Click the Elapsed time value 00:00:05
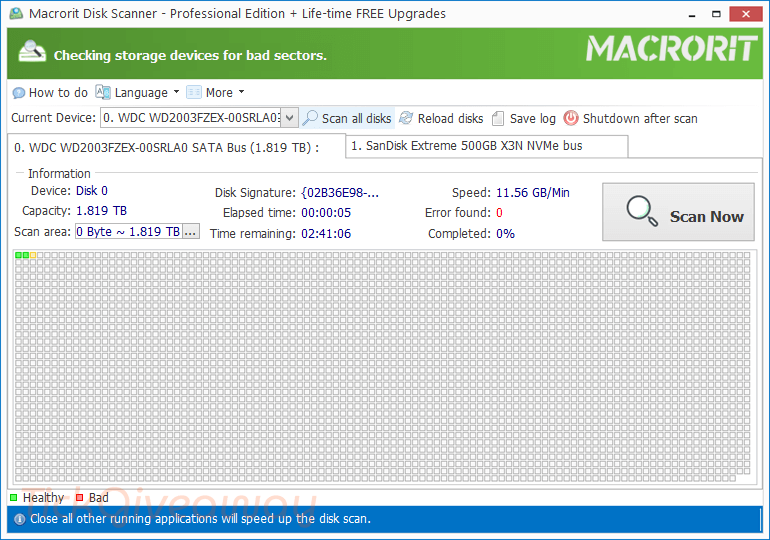The image size is (770, 540). [x=326, y=213]
